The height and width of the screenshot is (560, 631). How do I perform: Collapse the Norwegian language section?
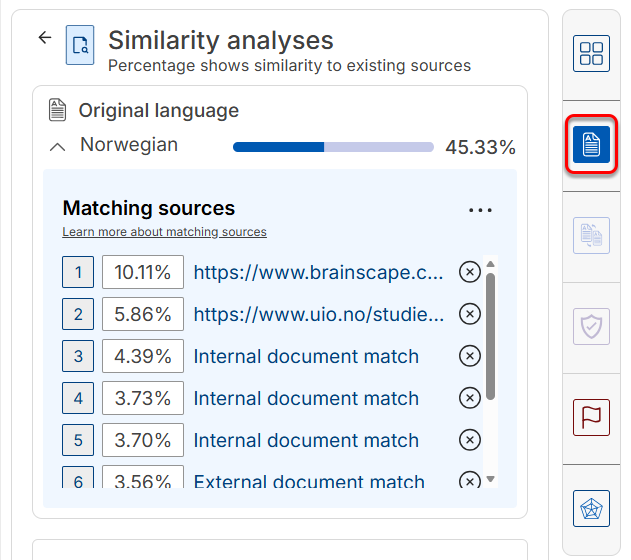[x=58, y=147]
